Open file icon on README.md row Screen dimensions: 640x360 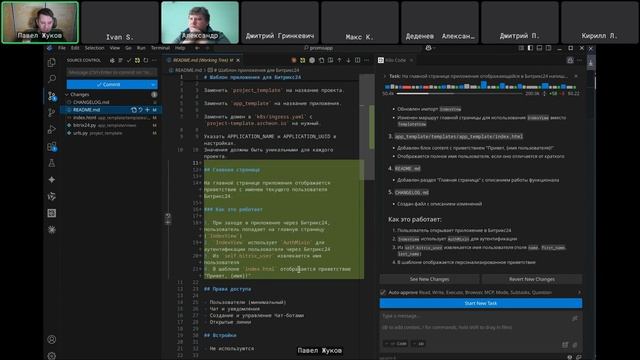[x=133, y=110]
